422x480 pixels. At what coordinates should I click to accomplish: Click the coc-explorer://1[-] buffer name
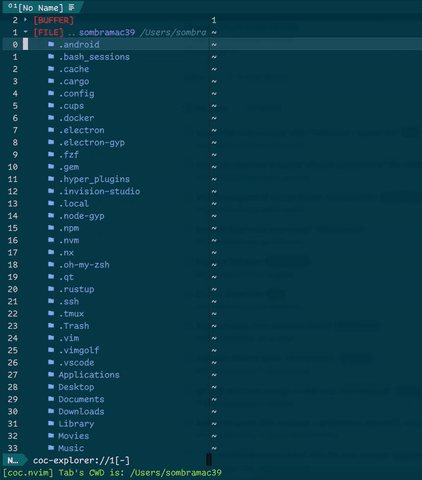[x=81, y=460]
